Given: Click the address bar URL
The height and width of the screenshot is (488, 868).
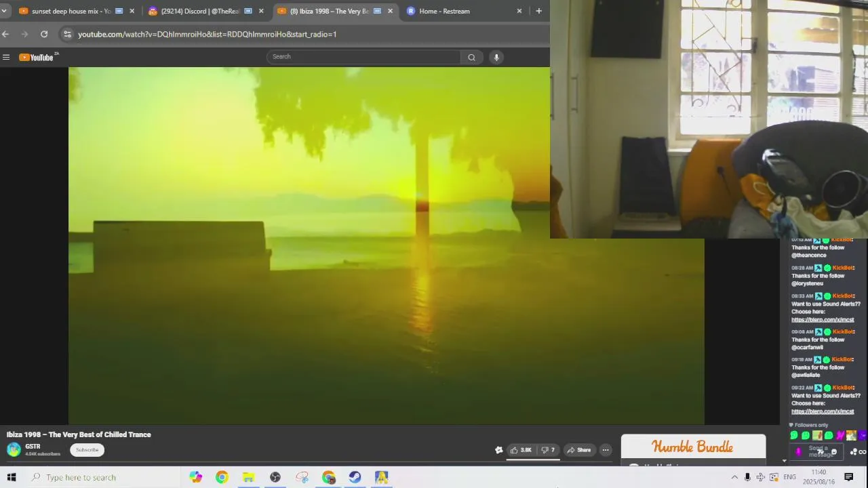Looking at the screenshot, I should pyautogui.click(x=207, y=34).
